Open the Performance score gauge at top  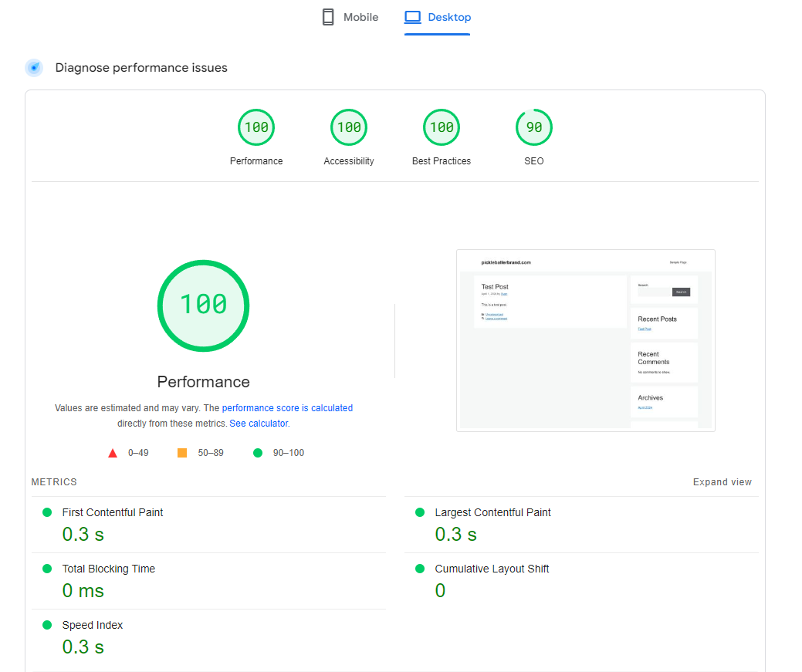click(x=256, y=127)
